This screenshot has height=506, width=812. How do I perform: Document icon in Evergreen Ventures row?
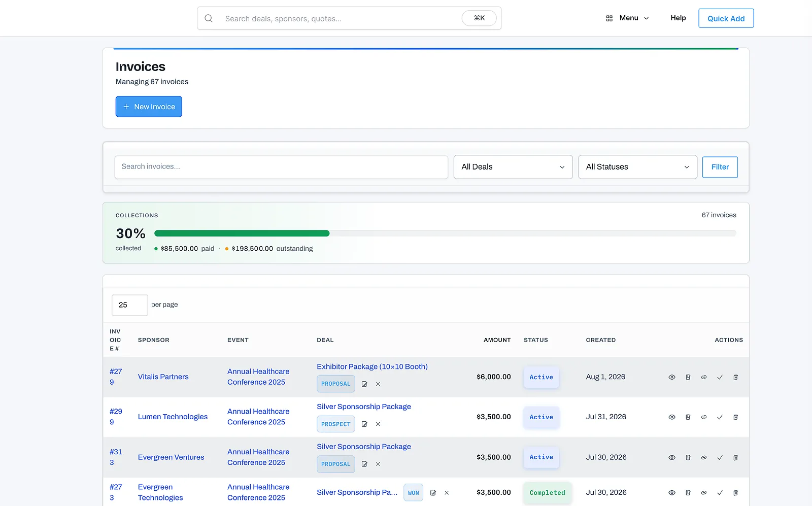[x=688, y=457]
